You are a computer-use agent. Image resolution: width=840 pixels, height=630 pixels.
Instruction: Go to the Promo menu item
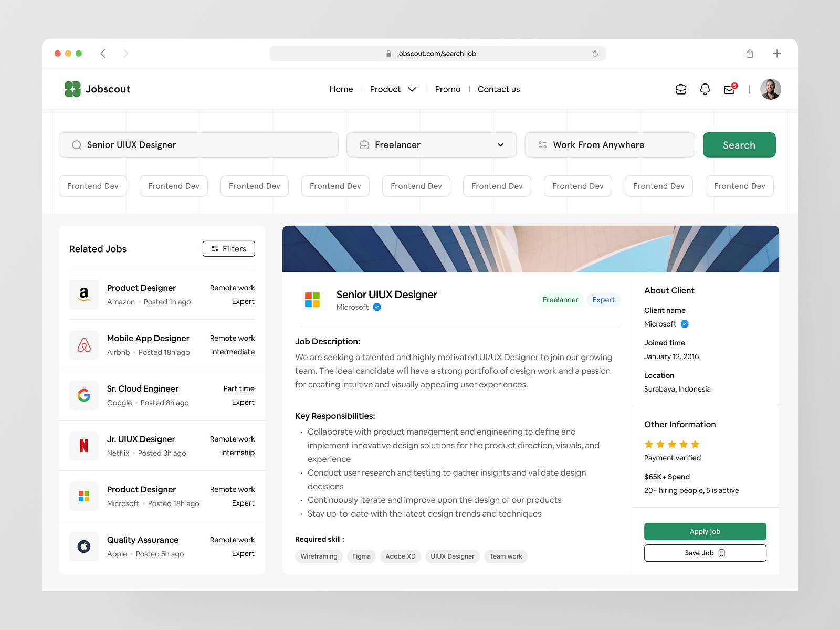[x=447, y=89]
